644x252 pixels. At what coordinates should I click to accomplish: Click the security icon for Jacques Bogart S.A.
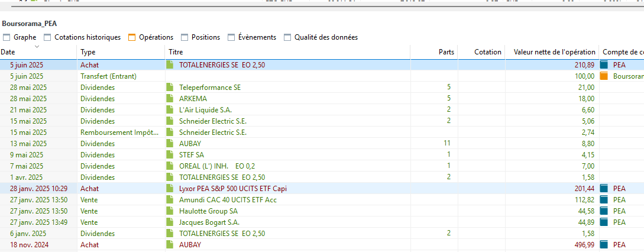170,222
